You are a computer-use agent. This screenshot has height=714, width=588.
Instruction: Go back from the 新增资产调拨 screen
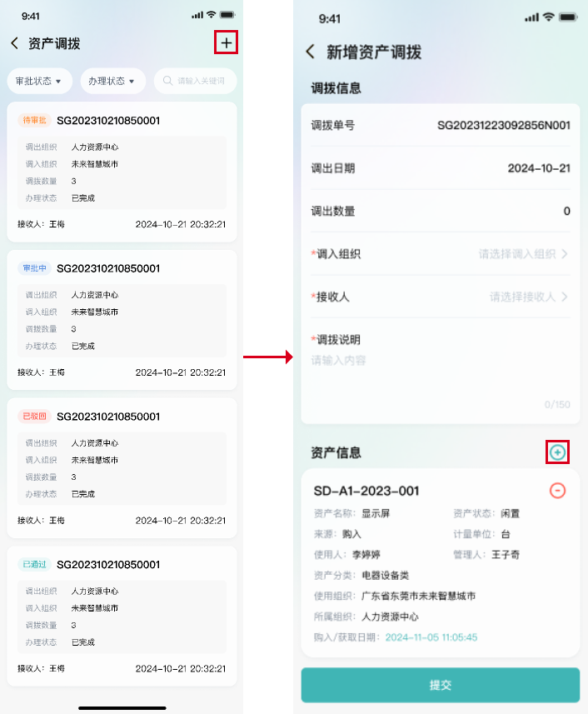[311, 52]
